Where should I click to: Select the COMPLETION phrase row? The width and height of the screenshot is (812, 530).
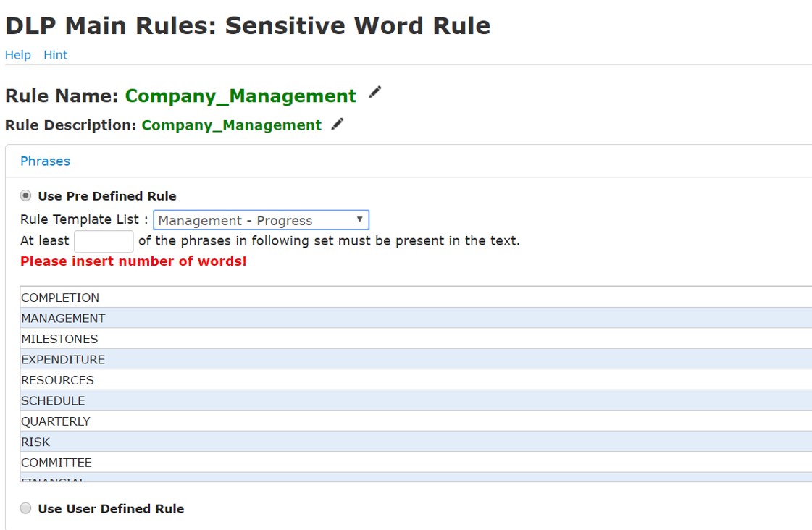(x=60, y=298)
